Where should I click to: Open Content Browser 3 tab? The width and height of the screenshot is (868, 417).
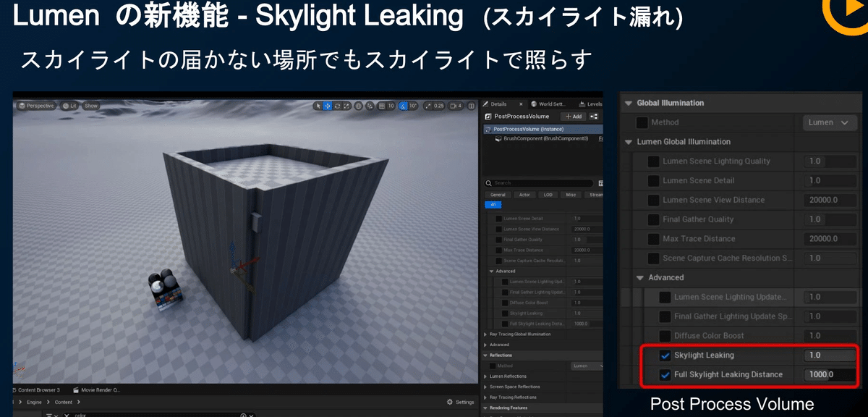pyautogui.click(x=38, y=389)
